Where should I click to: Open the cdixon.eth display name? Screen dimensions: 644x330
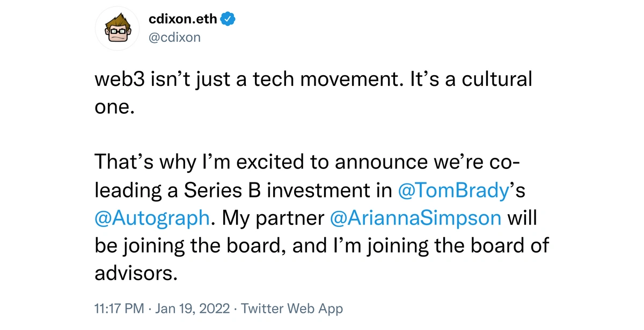[x=184, y=19]
